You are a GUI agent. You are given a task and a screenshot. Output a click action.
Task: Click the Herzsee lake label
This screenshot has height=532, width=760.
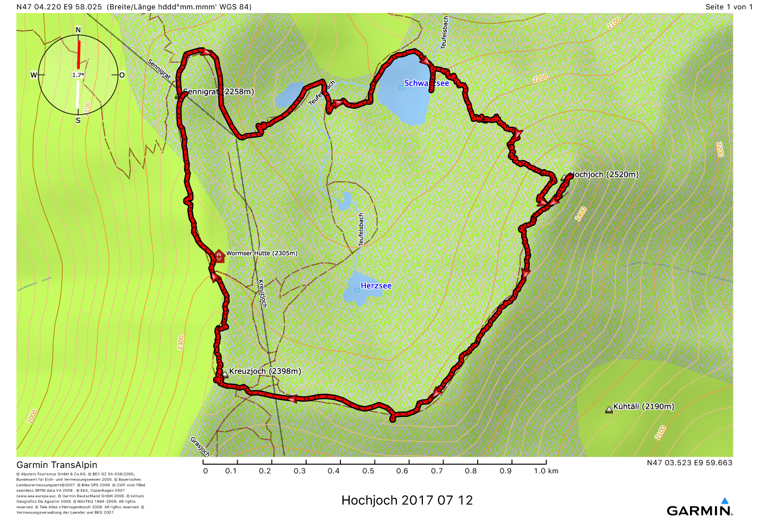(x=376, y=286)
